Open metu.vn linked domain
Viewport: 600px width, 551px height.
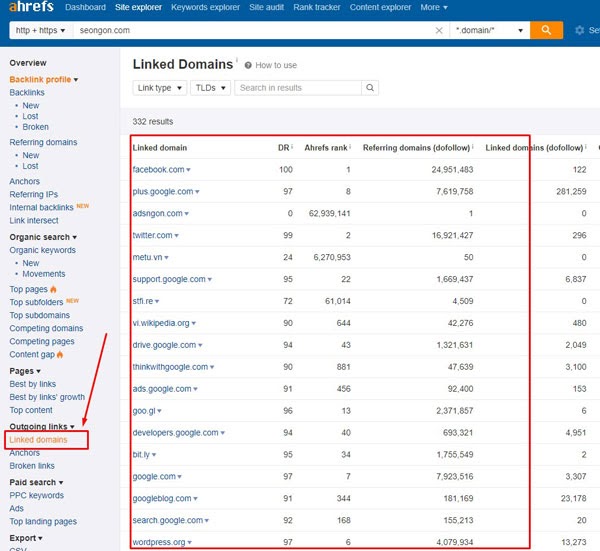coord(147,257)
